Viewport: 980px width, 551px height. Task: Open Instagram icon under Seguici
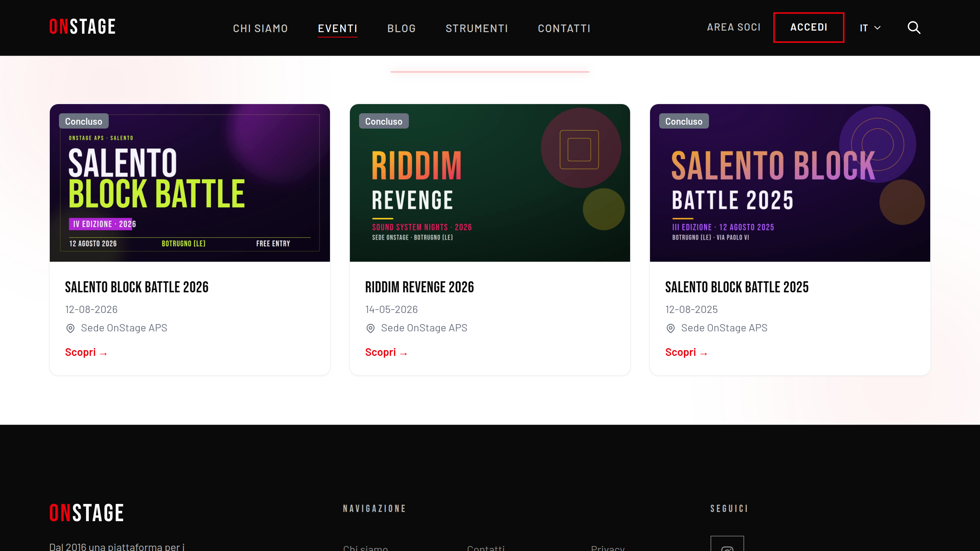[727, 544]
